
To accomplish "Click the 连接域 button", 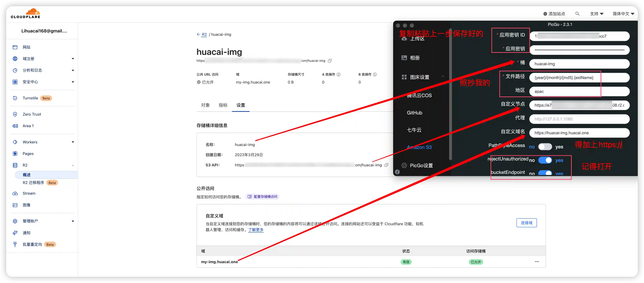I will click(527, 223).
